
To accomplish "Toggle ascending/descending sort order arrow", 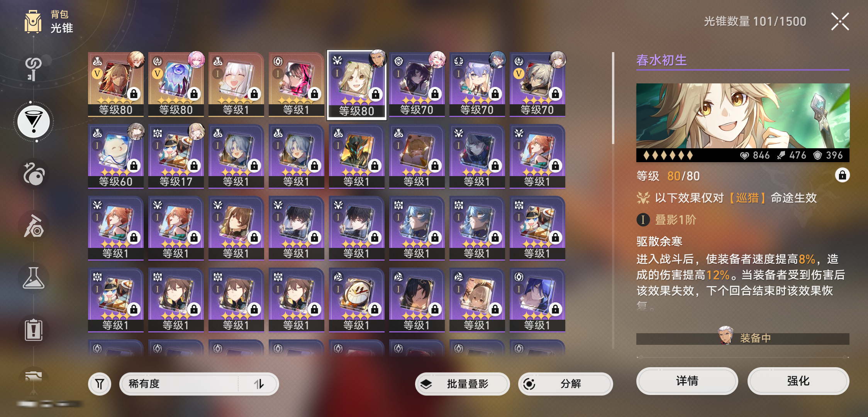I will pyautogui.click(x=259, y=384).
